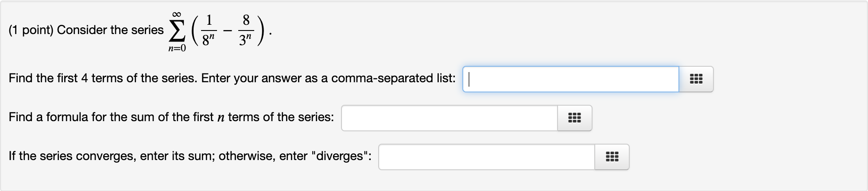
Task: Click the fraction 1 over 8^n
Action: (209, 30)
